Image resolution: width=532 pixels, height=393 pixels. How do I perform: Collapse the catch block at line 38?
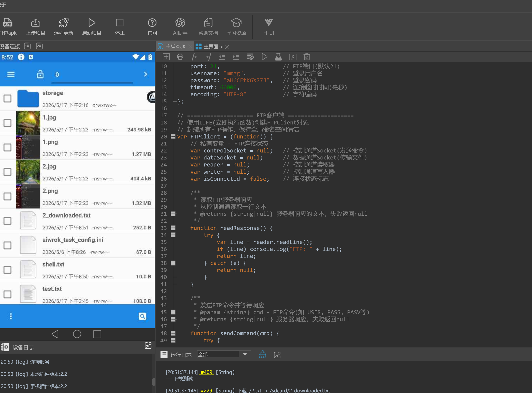click(173, 263)
